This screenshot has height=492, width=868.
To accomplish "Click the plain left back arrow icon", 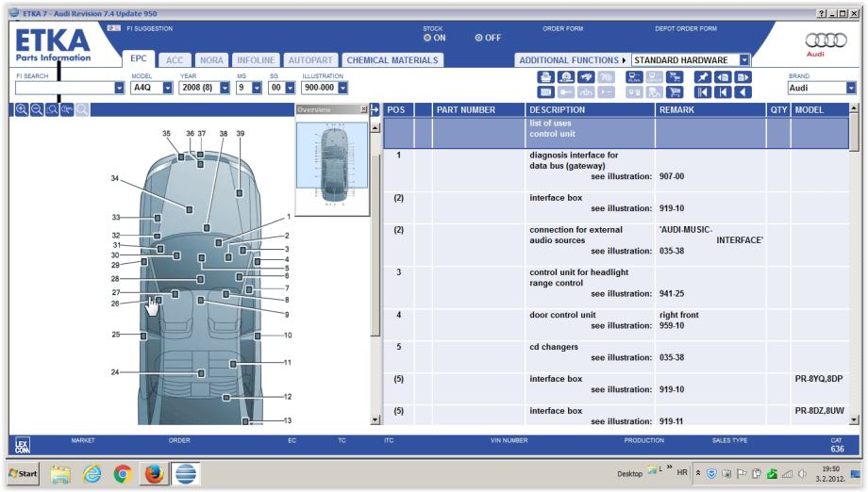I will tap(743, 91).
